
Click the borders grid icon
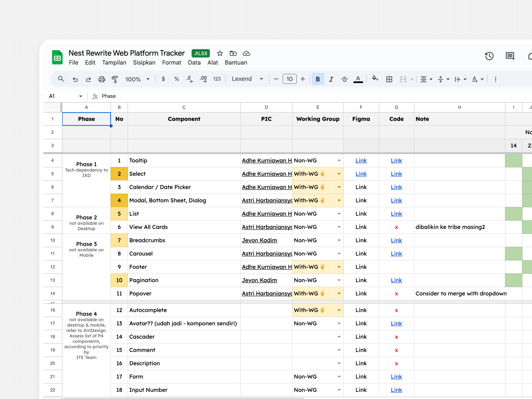point(389,79)
